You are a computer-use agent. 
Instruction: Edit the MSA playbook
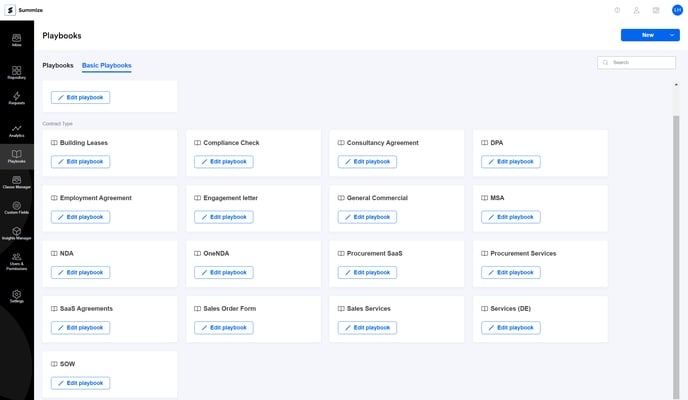tap(511, 217)
